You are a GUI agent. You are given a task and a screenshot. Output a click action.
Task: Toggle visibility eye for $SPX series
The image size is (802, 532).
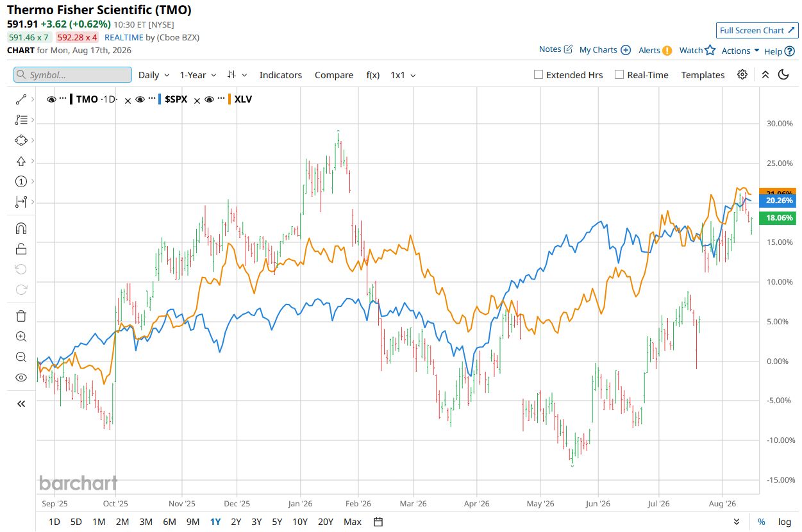[x=139, y=99]
